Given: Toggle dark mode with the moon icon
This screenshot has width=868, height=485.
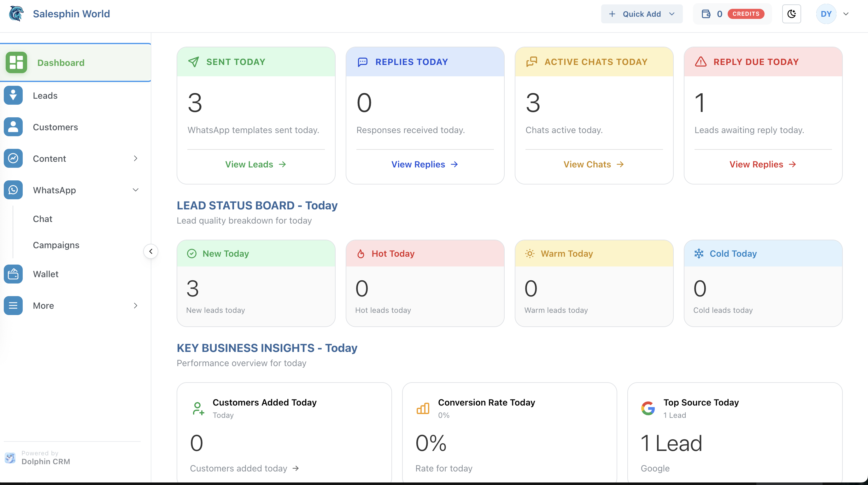Looking at the screenshot, I should [x=791, y=14].
